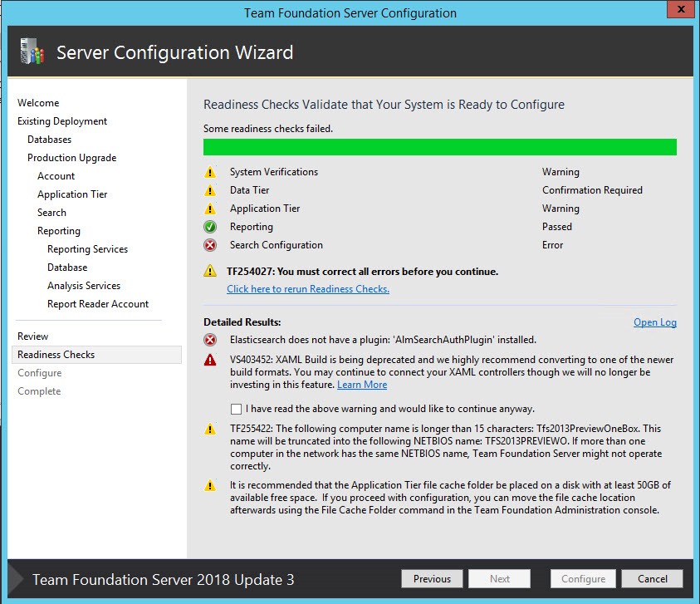Open the log via Open Log link
The height and width of the screenshot is (604, 700).
[655, 322]
